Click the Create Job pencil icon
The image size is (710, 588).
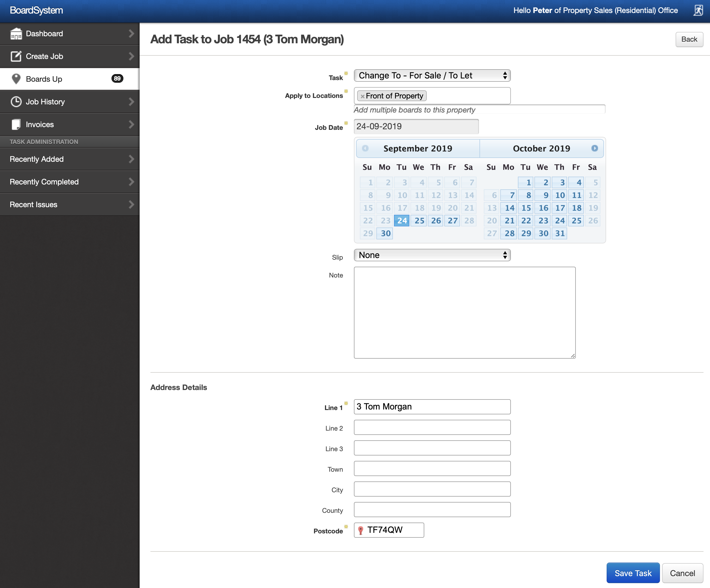click(x=16, y=57)
